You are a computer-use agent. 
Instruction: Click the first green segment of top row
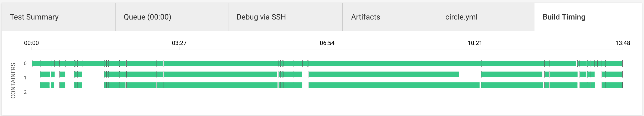pyautogui.click(x=36, y=64)
